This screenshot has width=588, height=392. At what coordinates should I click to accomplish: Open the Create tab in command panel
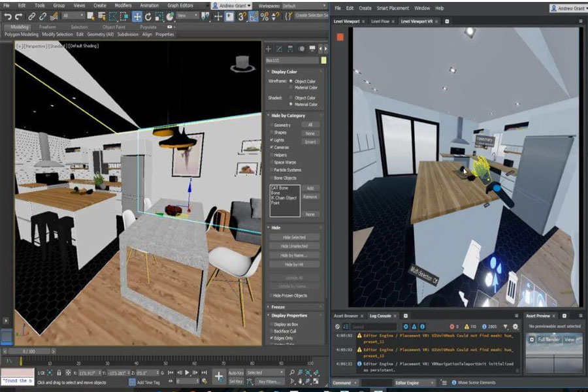click(269, 49)
